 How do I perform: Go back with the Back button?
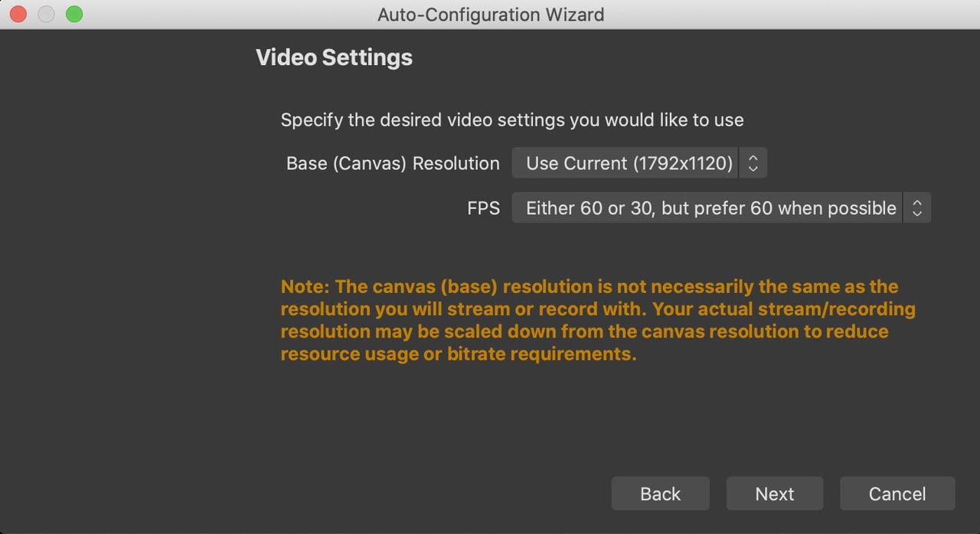tap(660, 494)
